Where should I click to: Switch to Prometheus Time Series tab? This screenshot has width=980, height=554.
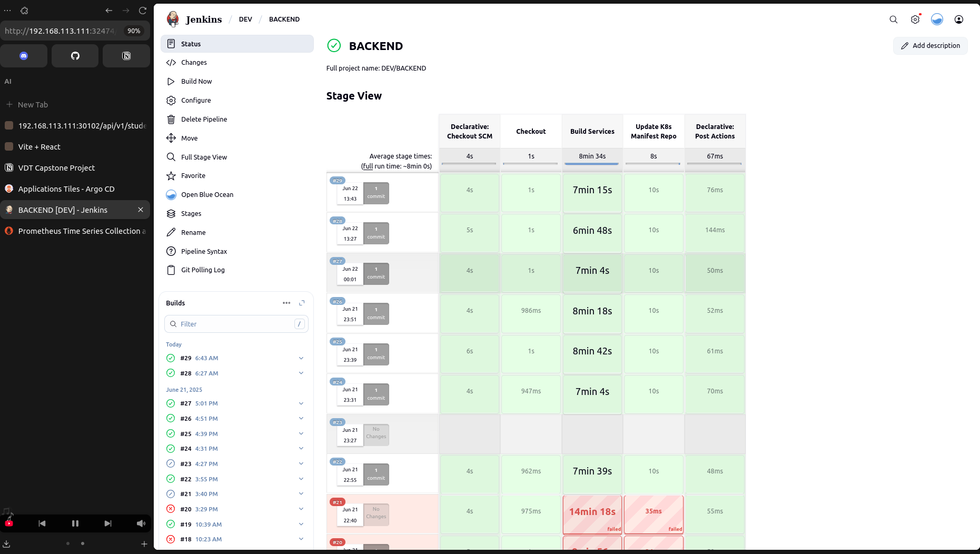click(75, 231)
